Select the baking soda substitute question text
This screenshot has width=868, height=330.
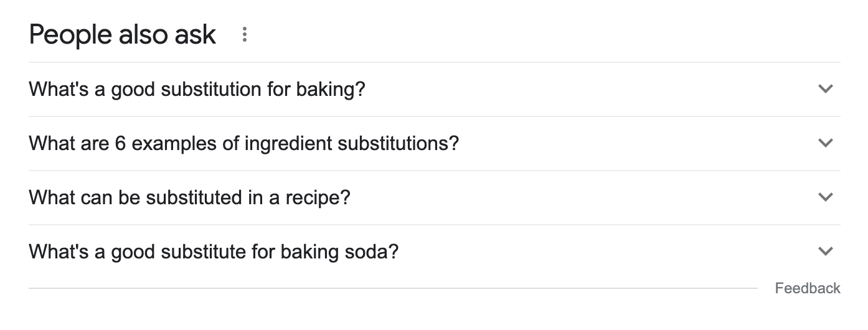213,252
